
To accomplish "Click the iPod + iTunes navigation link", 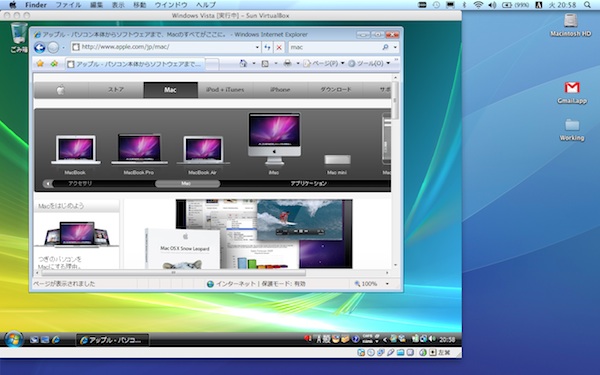I will [225, 90].
